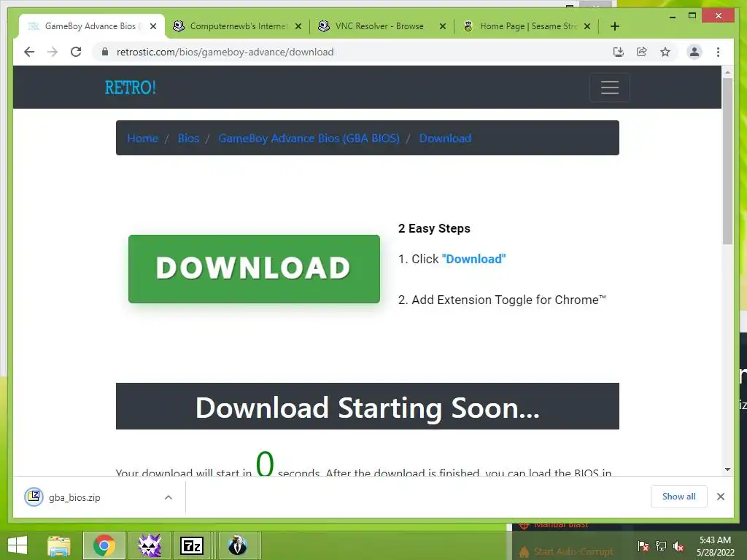Maximize the Chrome window

[x=692, y=16]
